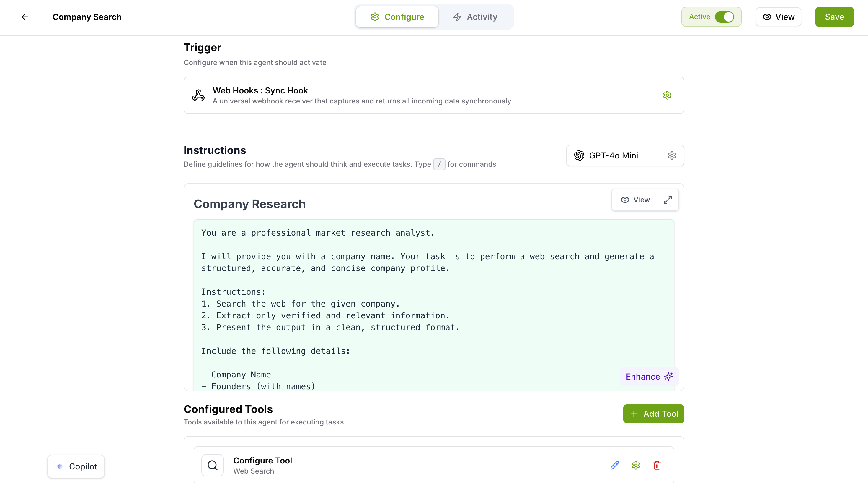Delete the Web Search tool
Viewport: 868px width, 483px height.
(x=657, y=465)
